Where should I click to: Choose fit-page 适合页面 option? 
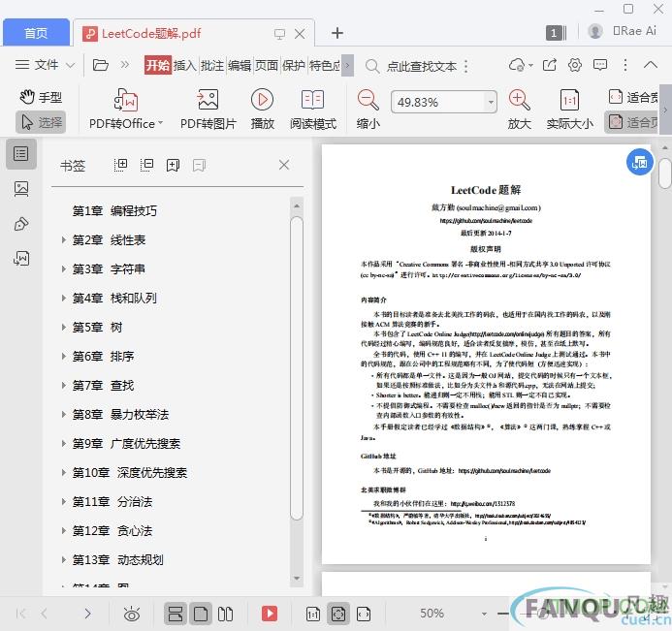tap(631, 122)
